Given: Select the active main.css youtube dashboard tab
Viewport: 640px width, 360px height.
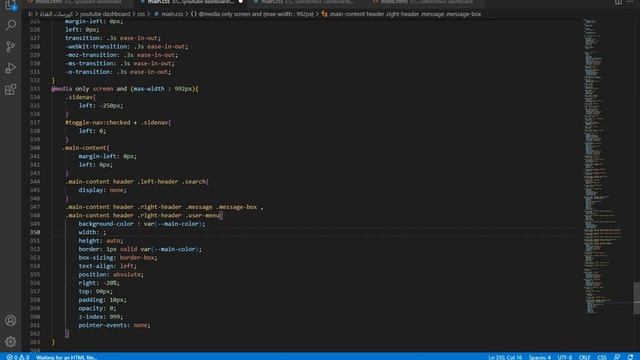Looking at the screenshot, I should [191, 2].
